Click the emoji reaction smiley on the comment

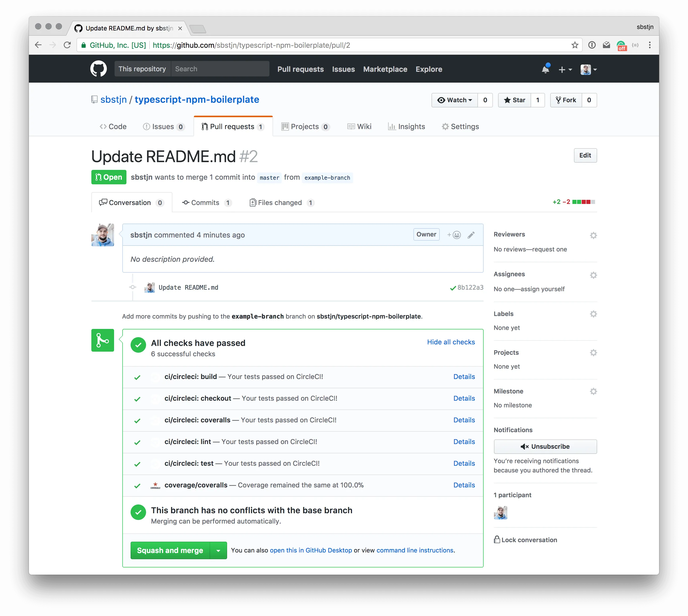(x=456, y=235)
